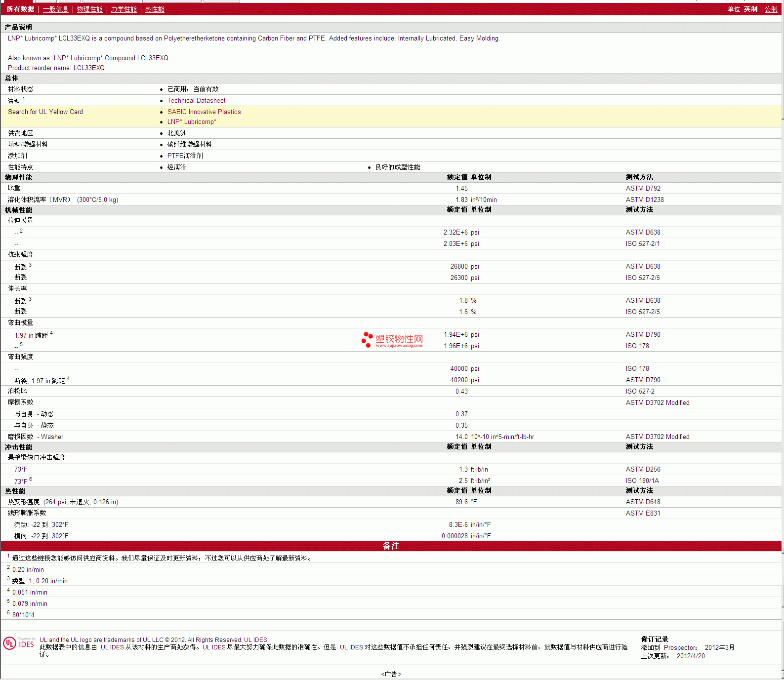Select the PTFE润滑剂 additive entry
The image size is (784, 680).
(x=185, y=156)
